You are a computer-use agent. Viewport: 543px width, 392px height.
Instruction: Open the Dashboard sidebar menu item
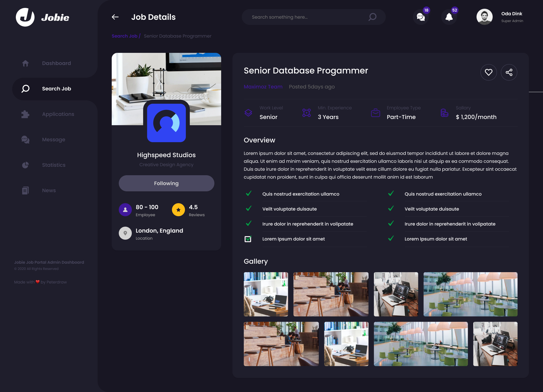click(x=56, y=63)
